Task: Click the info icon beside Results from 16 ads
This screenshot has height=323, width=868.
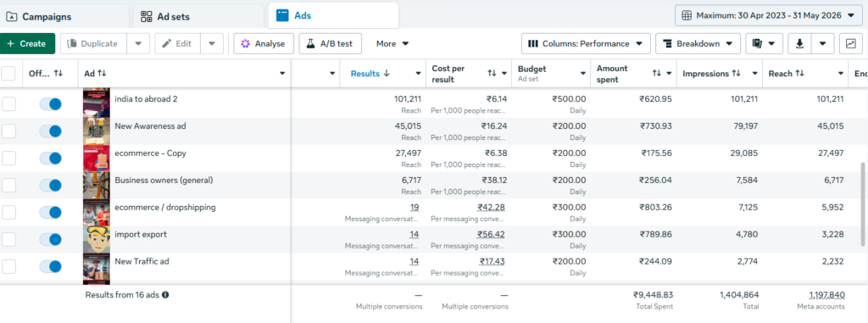Action: pyautogui.click(x=165, y=295)
